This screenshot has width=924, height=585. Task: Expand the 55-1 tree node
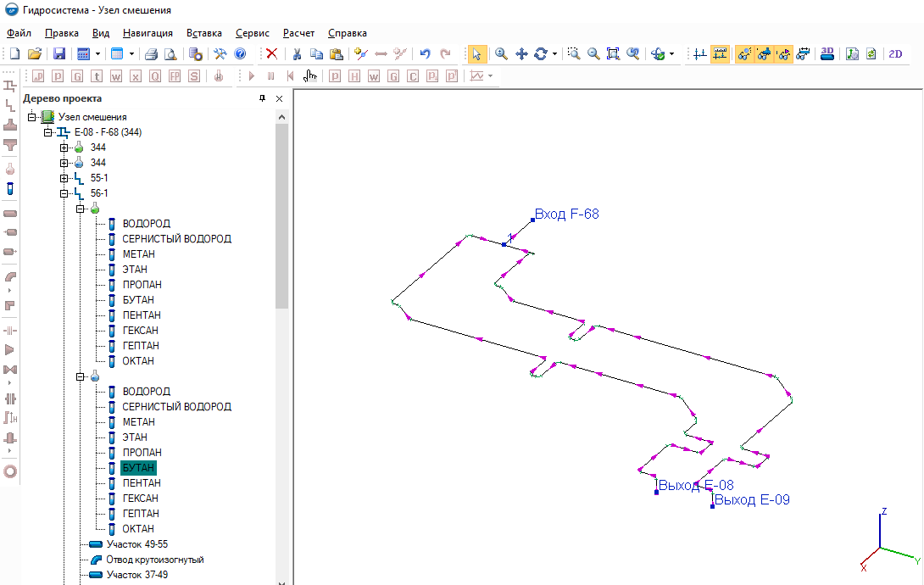pyautogui.click(x=64, y=178)
